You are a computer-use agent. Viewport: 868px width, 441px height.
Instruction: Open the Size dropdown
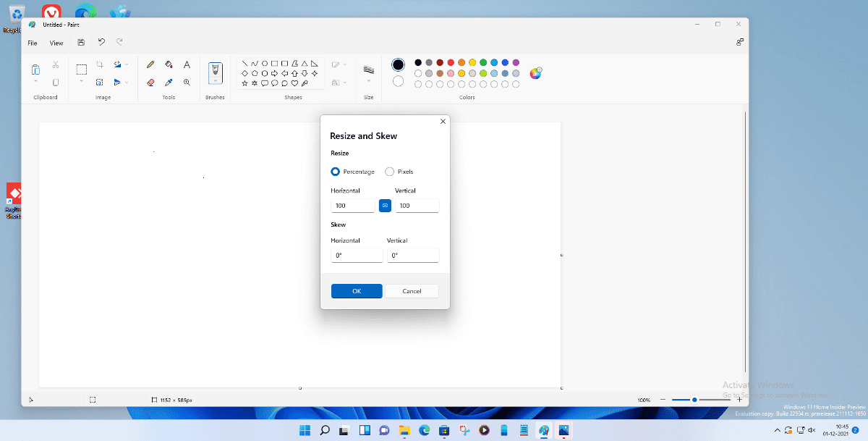click(369, 81)
